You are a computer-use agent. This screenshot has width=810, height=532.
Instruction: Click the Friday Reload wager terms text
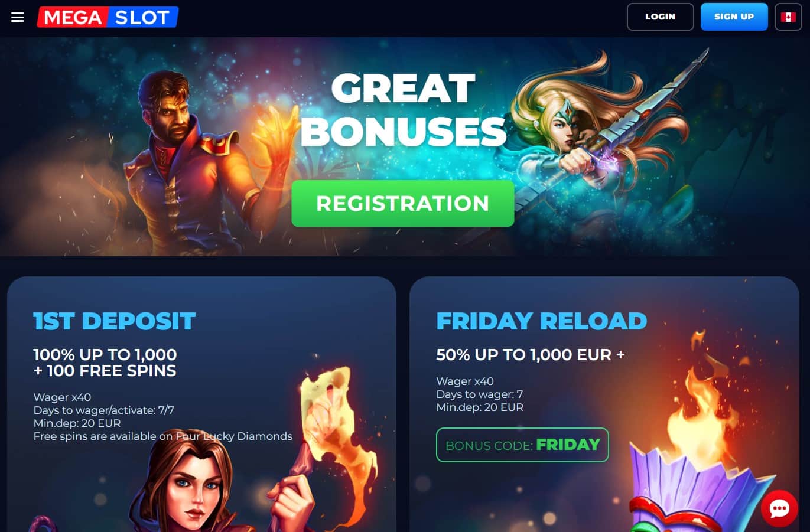tap(480, 394)
